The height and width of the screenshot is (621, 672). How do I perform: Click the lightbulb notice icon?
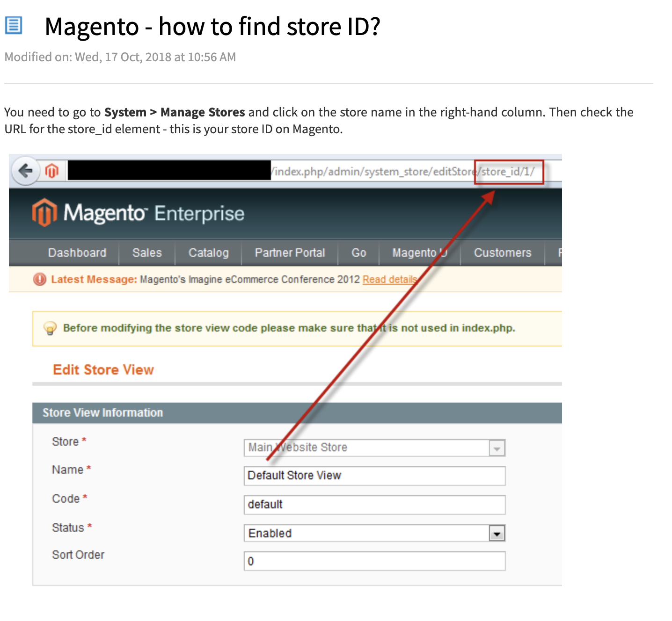click(x=50, y=328)
